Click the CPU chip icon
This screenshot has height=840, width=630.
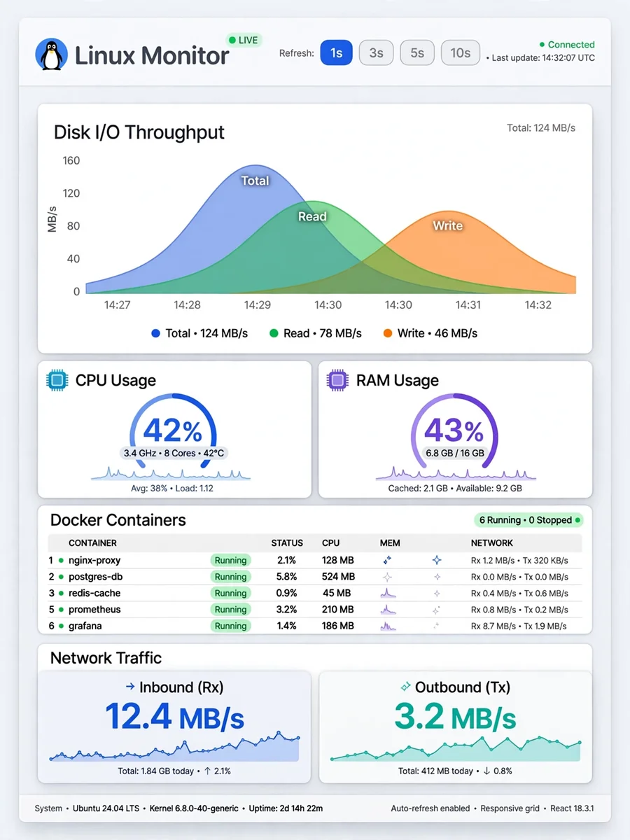pyautogui.click(x=57, y=380)
